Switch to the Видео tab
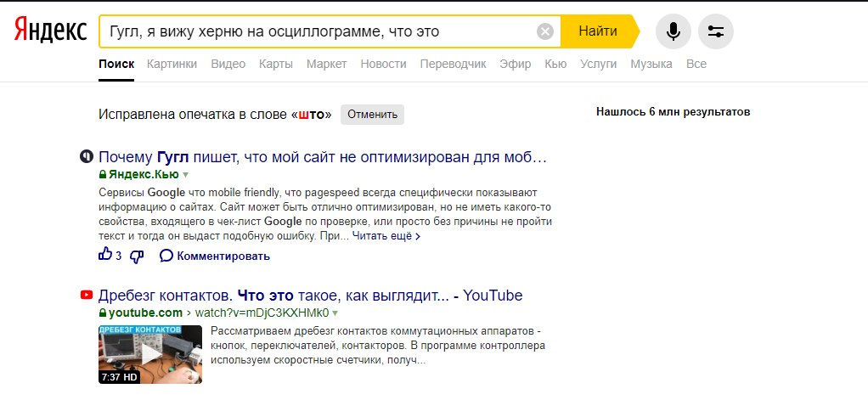The width and height of the screenshot is (868, 400). 228,65
